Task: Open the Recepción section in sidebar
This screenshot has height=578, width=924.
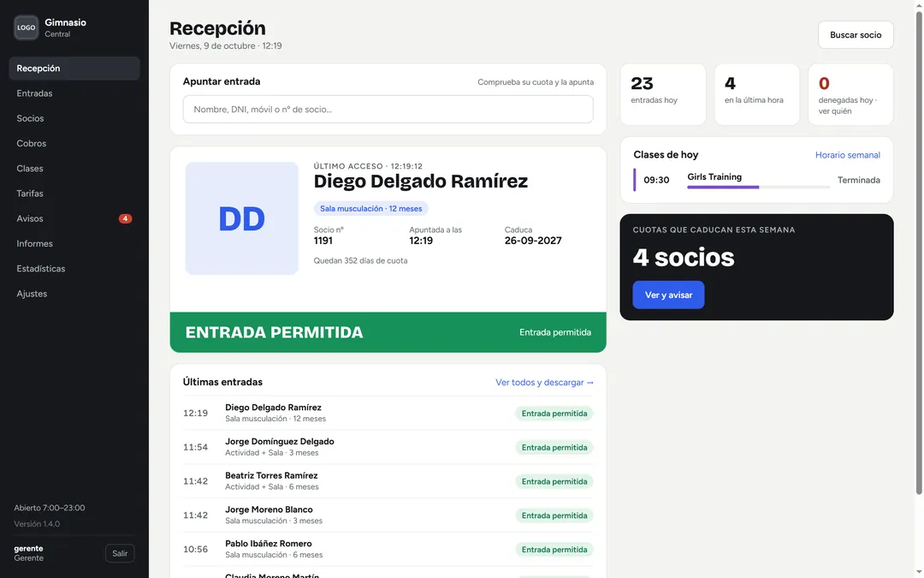Action: point(74,69)
